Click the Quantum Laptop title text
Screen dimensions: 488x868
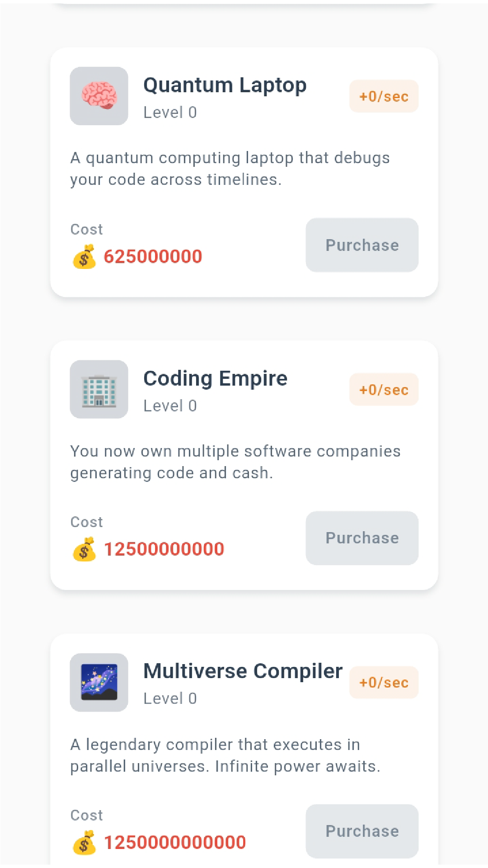[x=225, y=85]
